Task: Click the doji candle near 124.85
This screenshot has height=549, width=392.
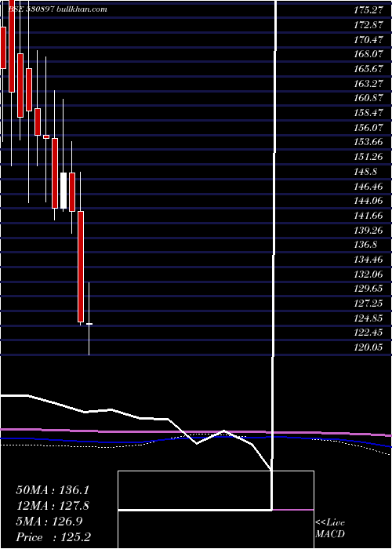Action: (89, 324)
